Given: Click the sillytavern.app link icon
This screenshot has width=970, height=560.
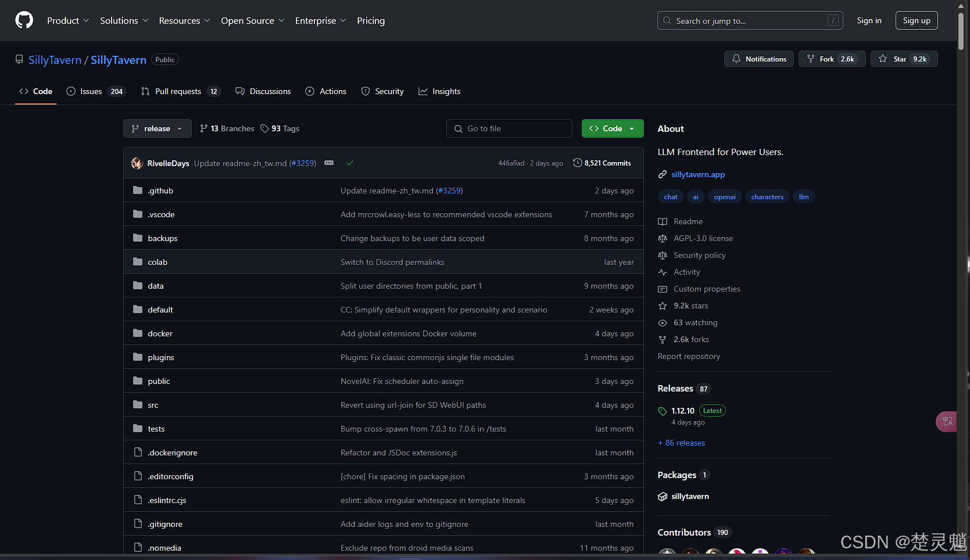Looking at the screenshot, I should pos(663,175).
